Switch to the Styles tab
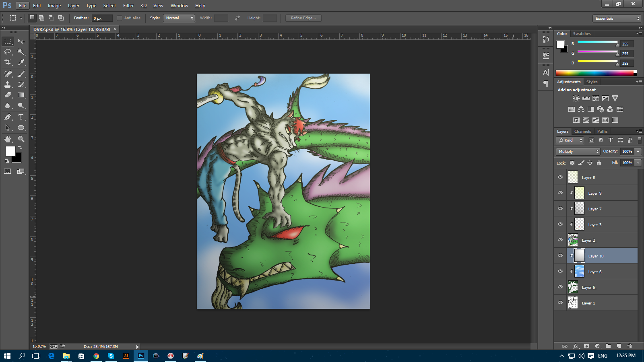 pyautogui.click(x=592, y=82)
